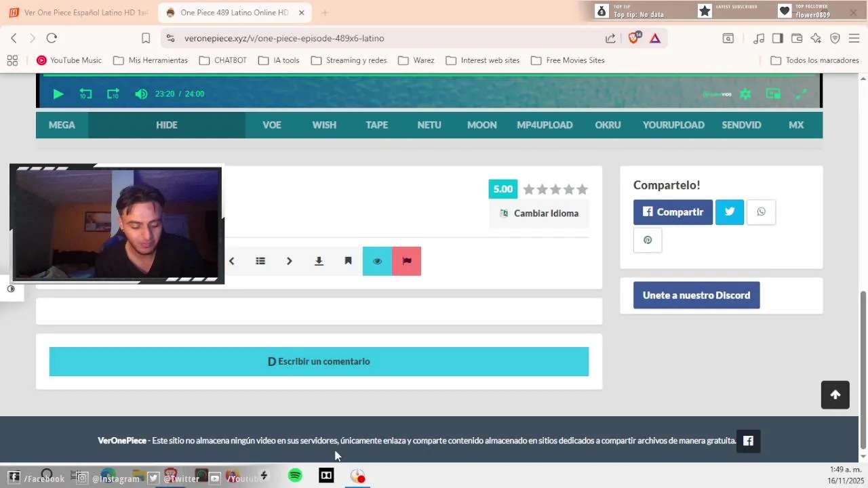Viewport: 868px width, 488px height.
Task: Reload the current page
Action: click(x=52, y=38)
